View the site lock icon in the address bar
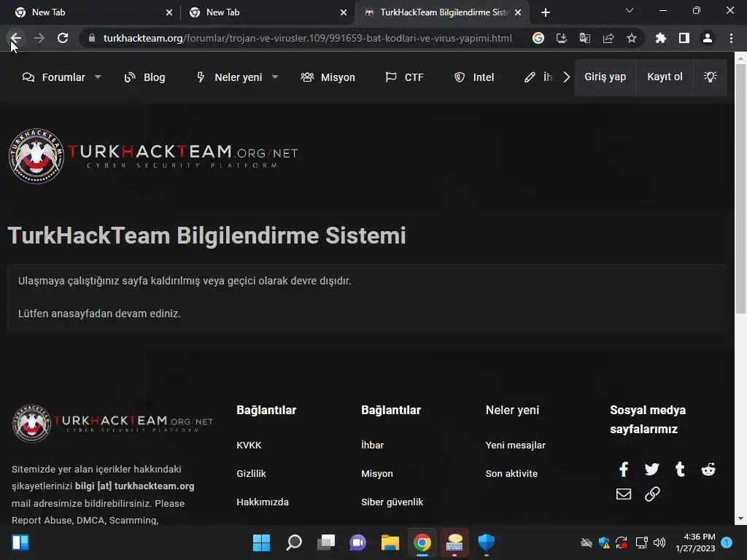Viewport: 747px width, 560px height. pyautogui.click(x=92, y=38)
